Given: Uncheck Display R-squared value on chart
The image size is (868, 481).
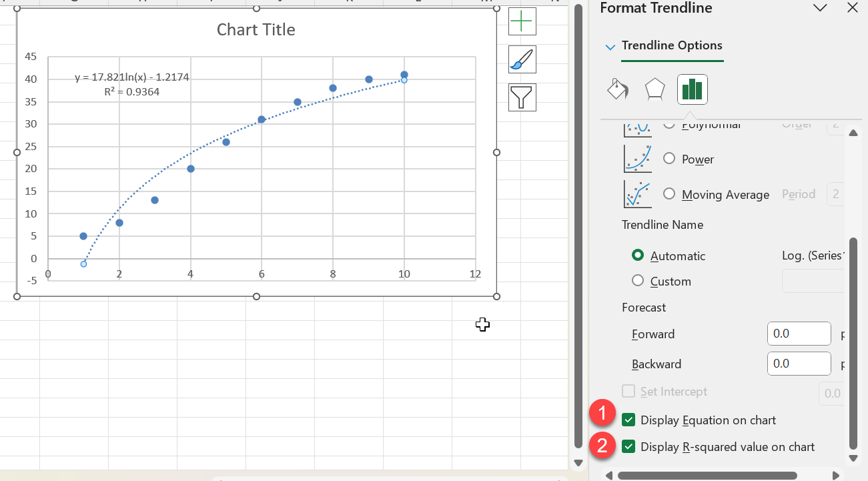Looking at the screenshot, I should point(628,446).
